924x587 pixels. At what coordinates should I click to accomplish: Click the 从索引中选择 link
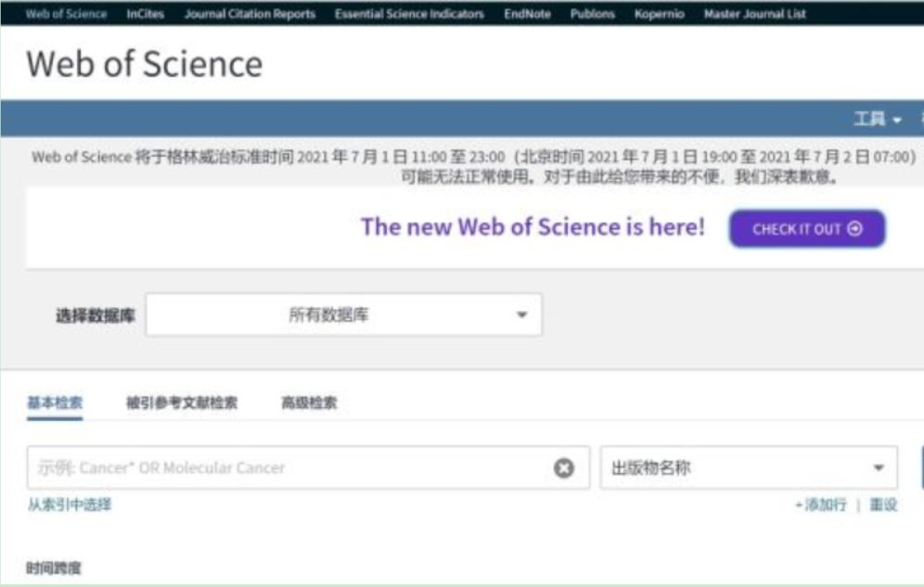coord(69,504)
